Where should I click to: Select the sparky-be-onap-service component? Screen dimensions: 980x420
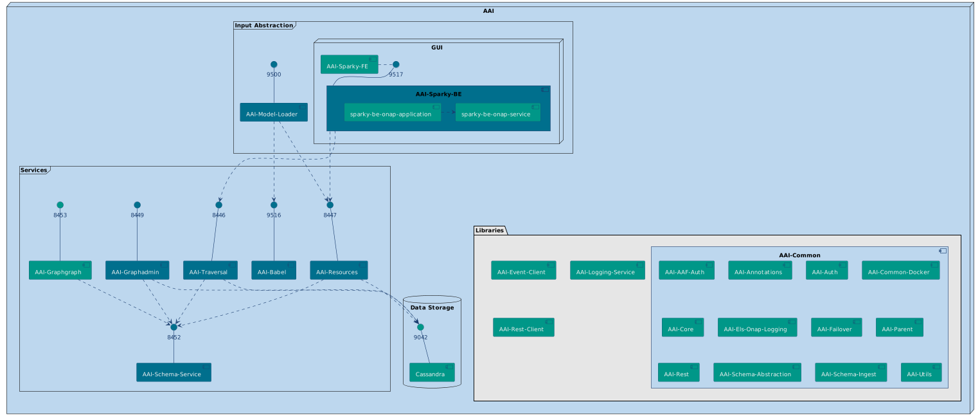tap(498, 112)
